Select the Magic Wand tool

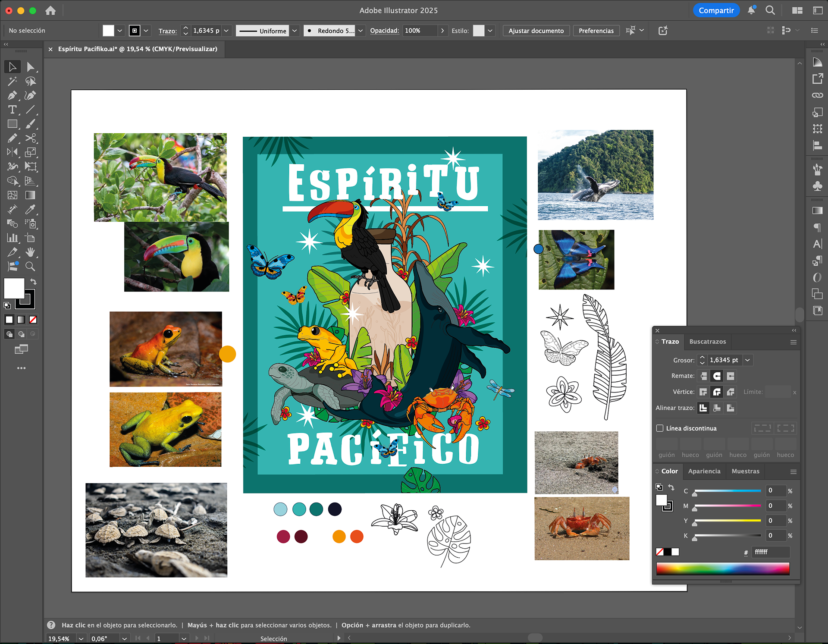pyautogui.click(x=12, y=81)
